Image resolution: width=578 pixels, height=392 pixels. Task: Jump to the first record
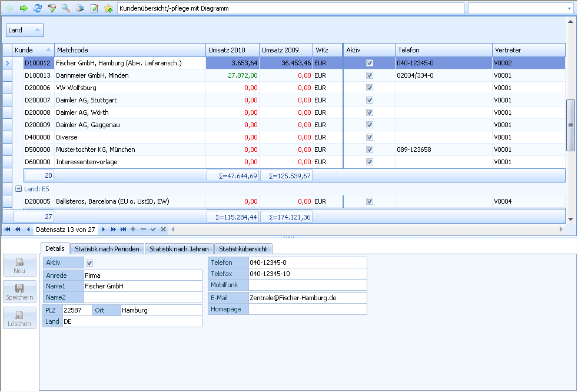pyautogui.click(x=8, y=230)
